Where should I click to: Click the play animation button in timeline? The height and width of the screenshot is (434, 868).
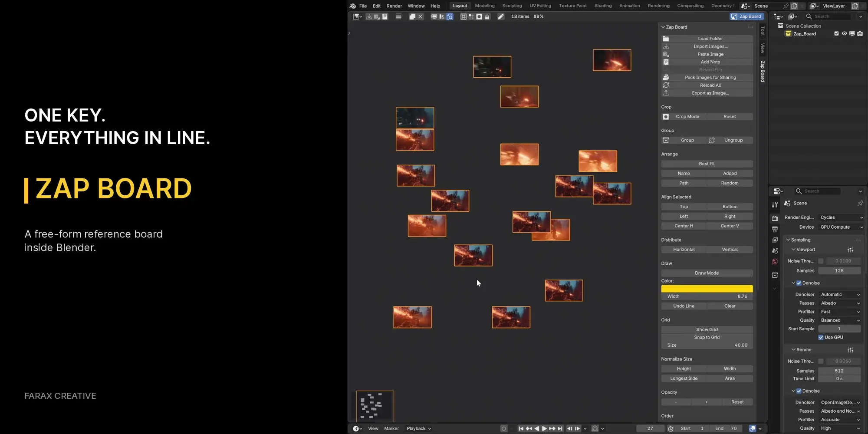click(544, 429)
